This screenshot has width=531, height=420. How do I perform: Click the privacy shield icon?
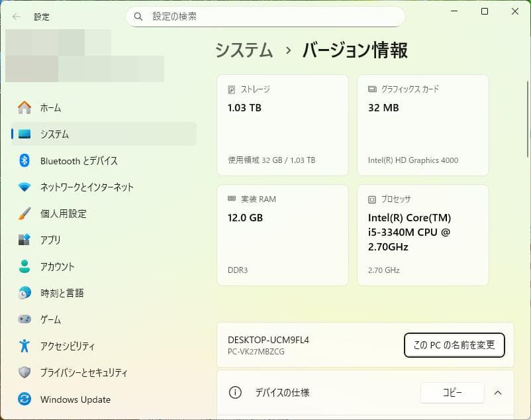point(24,372)
